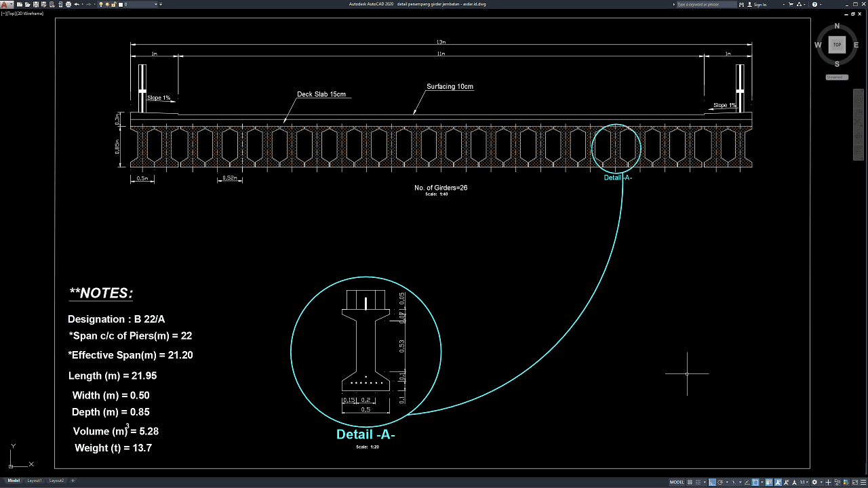Switch to the Layout1 tab
The image size is (868, 488).
[34, 481]
